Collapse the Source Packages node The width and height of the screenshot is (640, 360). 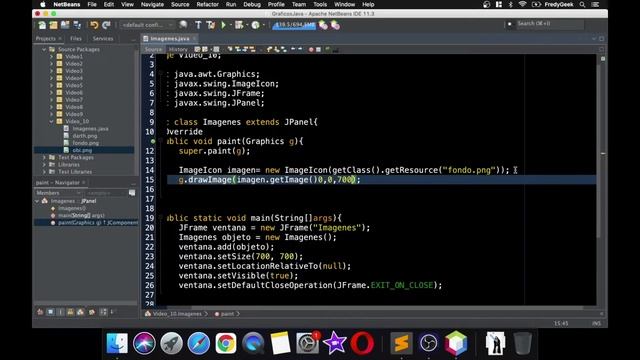(x=44, y=49)
